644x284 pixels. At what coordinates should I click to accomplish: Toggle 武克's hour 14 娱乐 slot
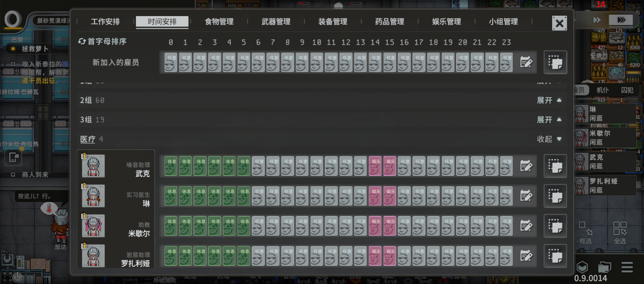(x=375, y=166)
